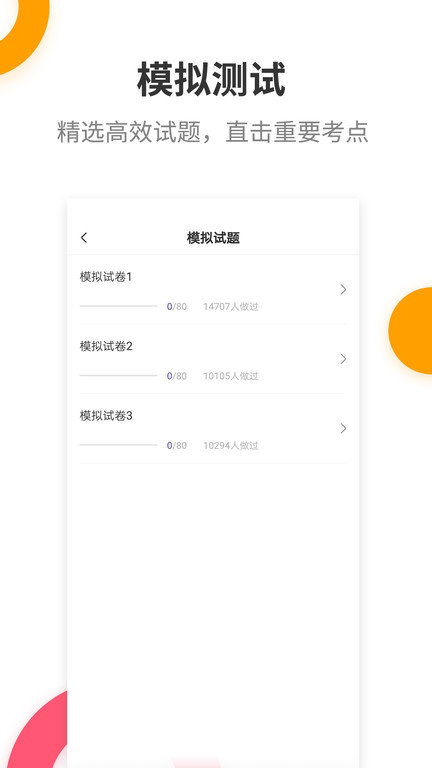Click 0/80 score of 模拟试卷1

click(x=177, y=307)
